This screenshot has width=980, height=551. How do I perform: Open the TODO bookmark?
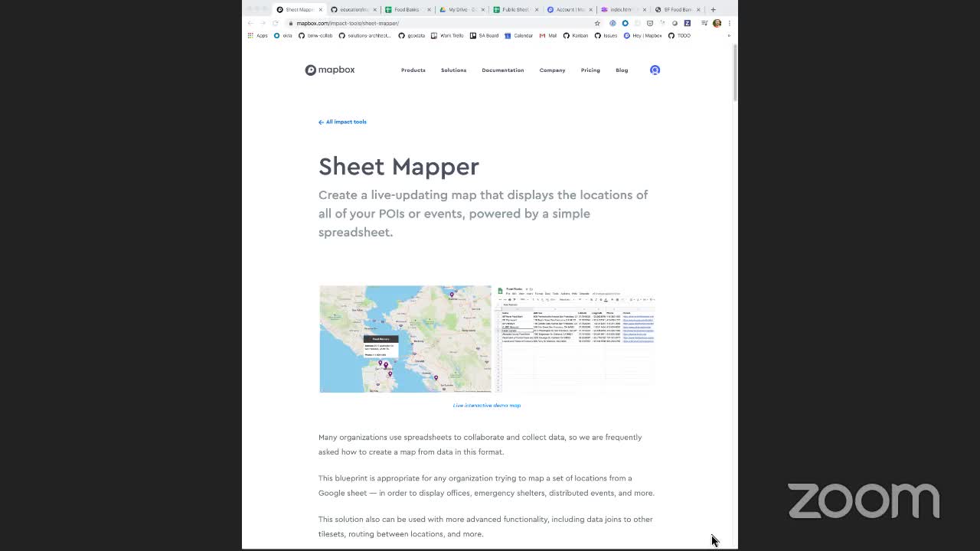(679, 35)
